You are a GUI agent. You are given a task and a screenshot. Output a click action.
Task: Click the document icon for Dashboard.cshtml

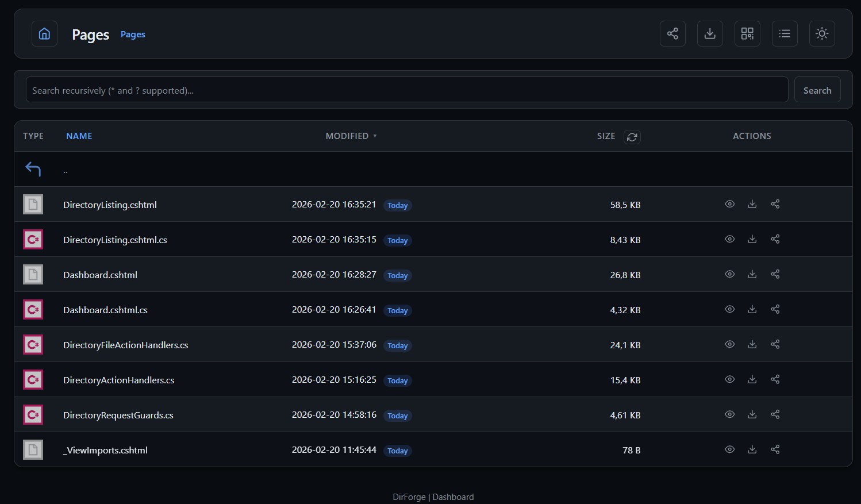[x=33, y=274]
